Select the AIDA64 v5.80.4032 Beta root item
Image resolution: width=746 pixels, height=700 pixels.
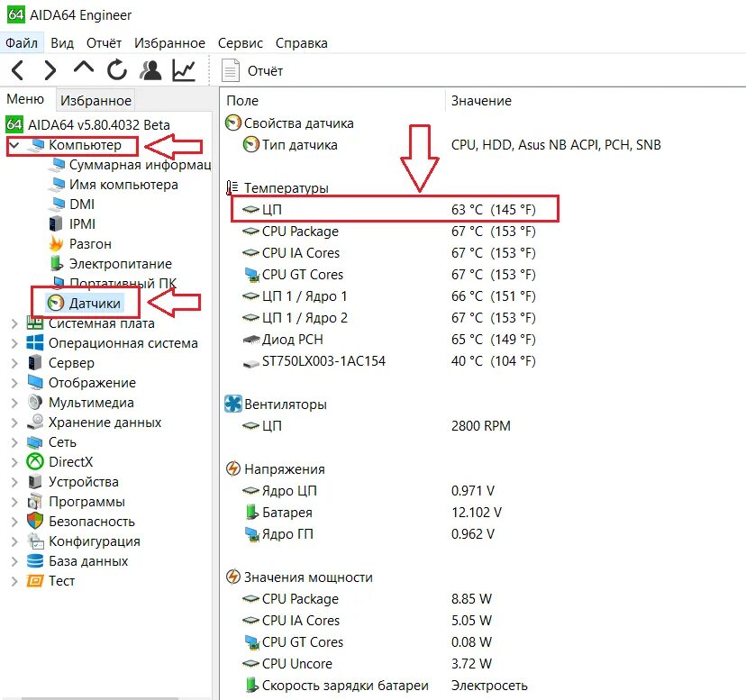88,124
